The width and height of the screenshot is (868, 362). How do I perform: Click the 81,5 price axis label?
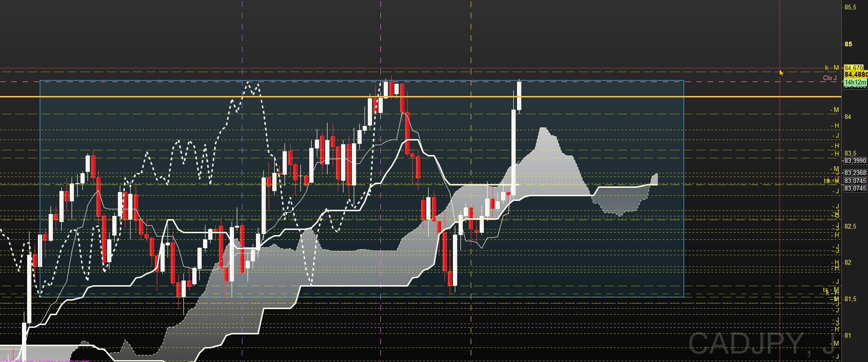tap(850, 299)
